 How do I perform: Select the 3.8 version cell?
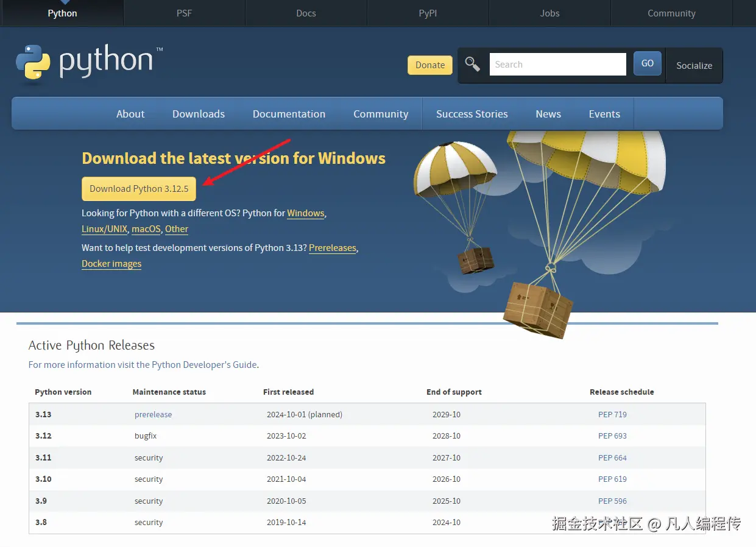coord(41,522)
